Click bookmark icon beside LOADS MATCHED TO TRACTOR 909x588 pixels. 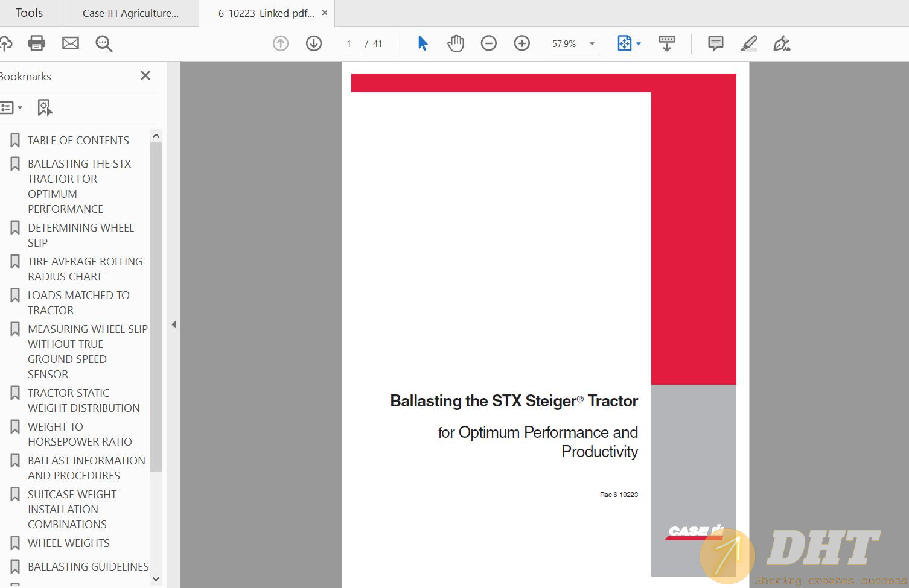point(15,296)
